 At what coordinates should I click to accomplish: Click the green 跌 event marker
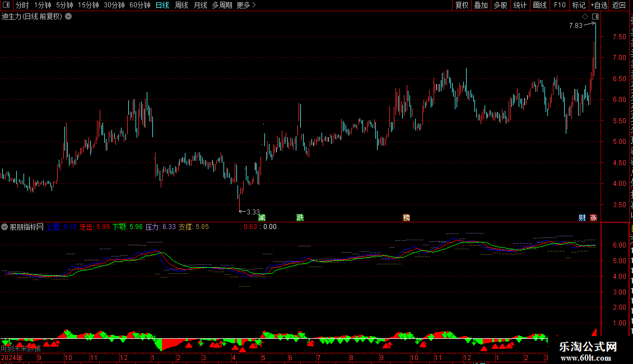click(300, 217)
